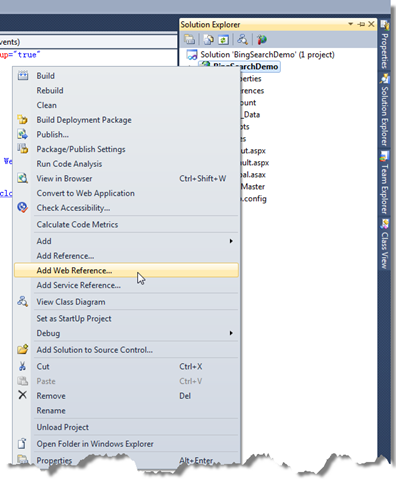396x480 pixels.
Task: Select Run Code Analysis
Action: (126, 164)
